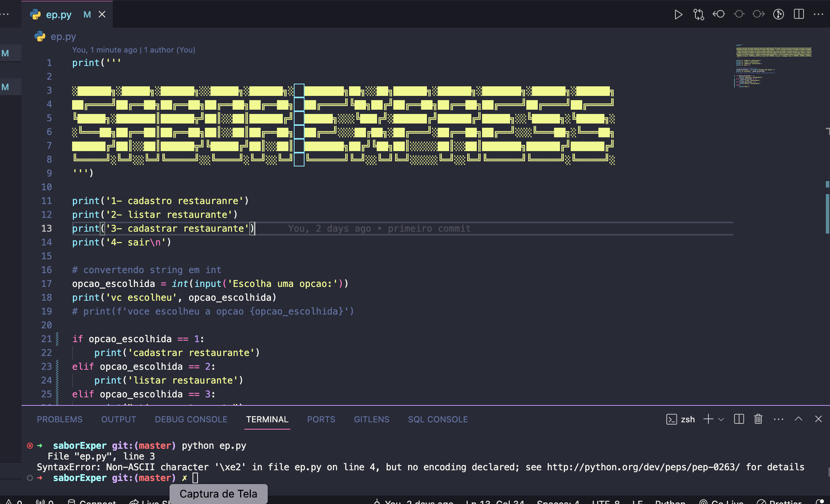830x504 pixels.
Task: Click the commented print line 19
Action: 213,311
